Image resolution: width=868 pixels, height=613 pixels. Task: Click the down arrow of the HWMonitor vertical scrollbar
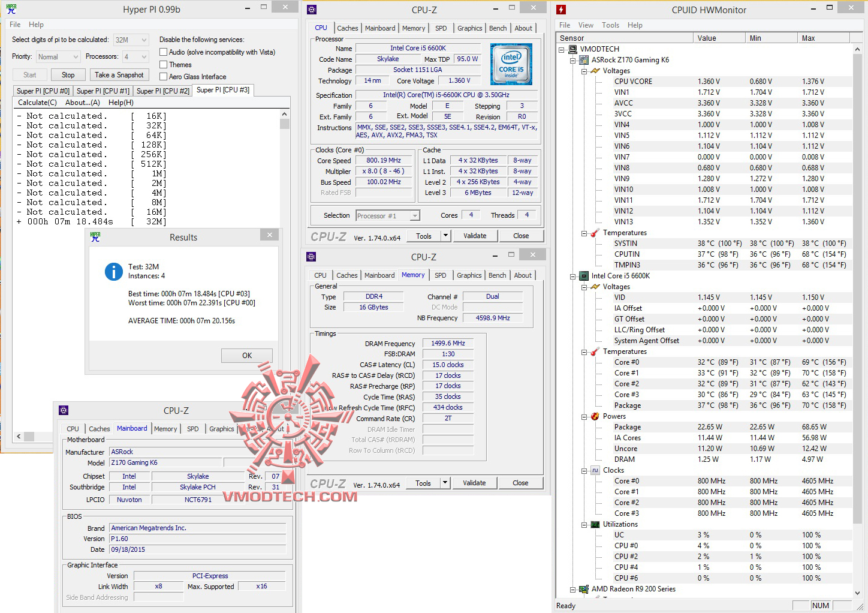pyautogui.click(x=857, y=593)
